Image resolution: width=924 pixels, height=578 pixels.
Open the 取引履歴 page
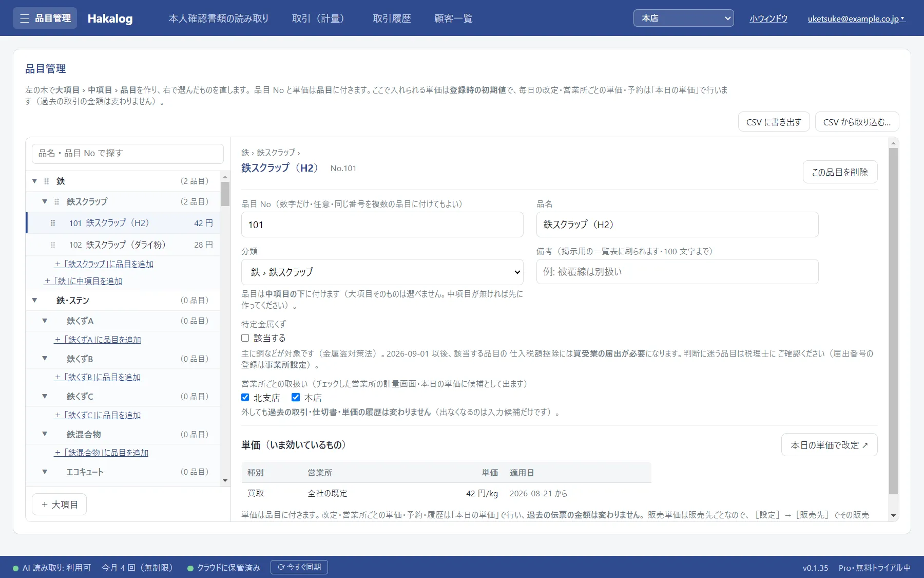coord(392,18)
